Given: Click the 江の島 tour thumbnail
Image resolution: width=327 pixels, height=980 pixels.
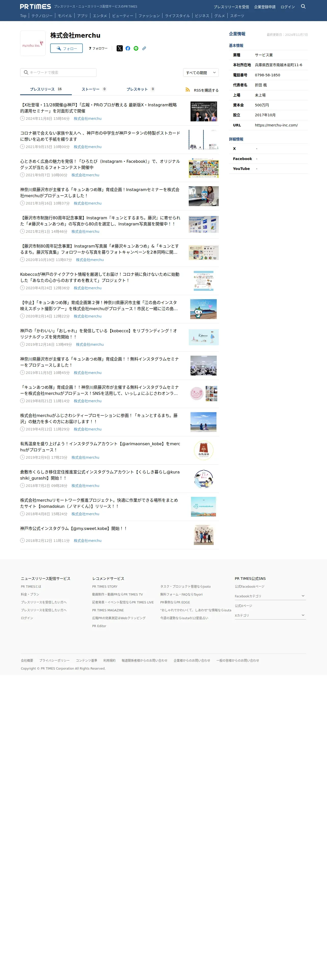Looking at the screenshot, I should pyautogui.click(x=204, y=309).
